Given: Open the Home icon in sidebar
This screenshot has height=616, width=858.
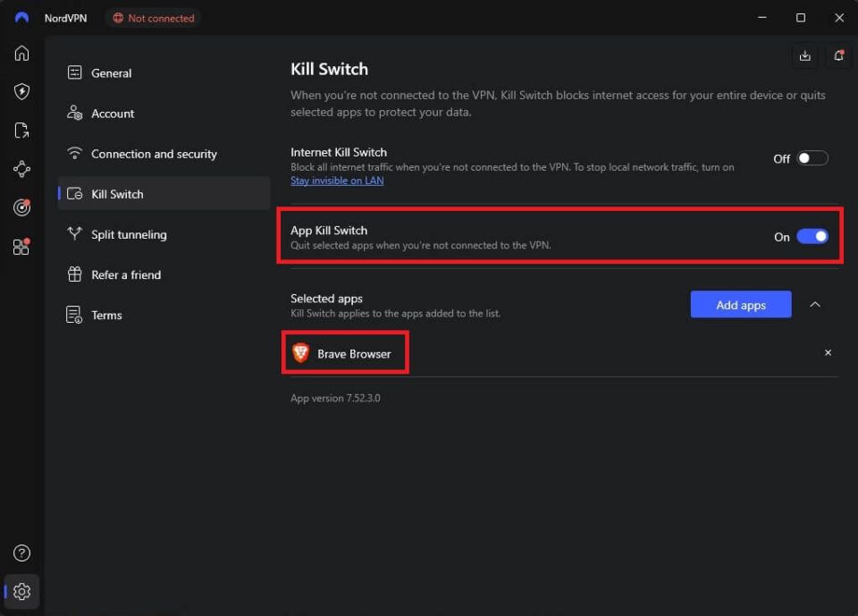Looking at the screenshot, I should (21, 53).
